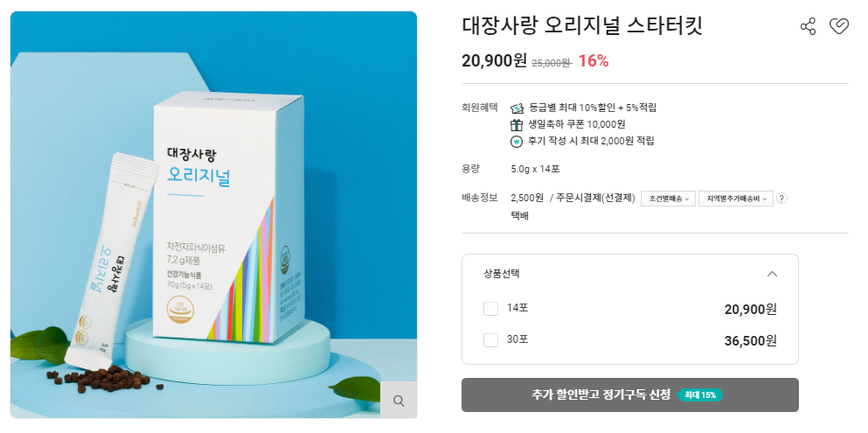The image size is (868, 433).
Task: Click 생일축하 쿠폰 10,000원 text
Action: (x=577, y=124)
